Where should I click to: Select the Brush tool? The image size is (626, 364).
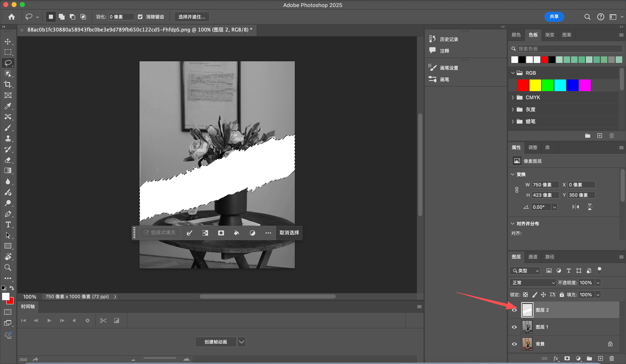click(x=8, y=128)
